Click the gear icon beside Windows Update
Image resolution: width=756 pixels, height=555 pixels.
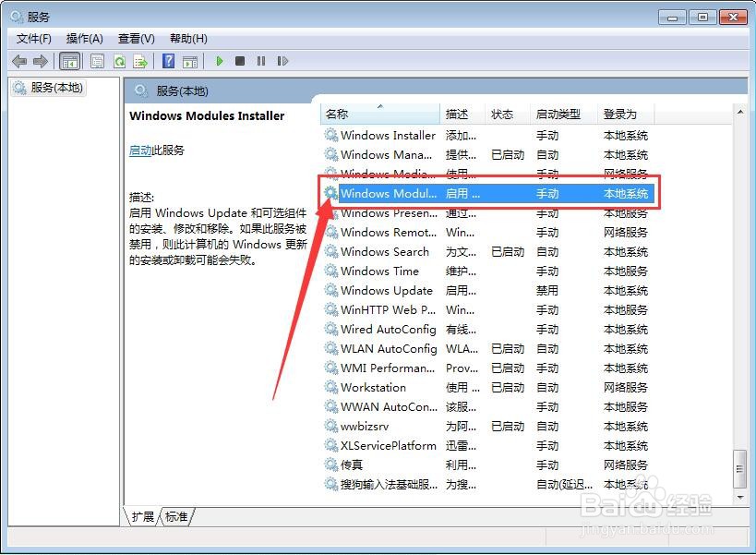point(330,290)
